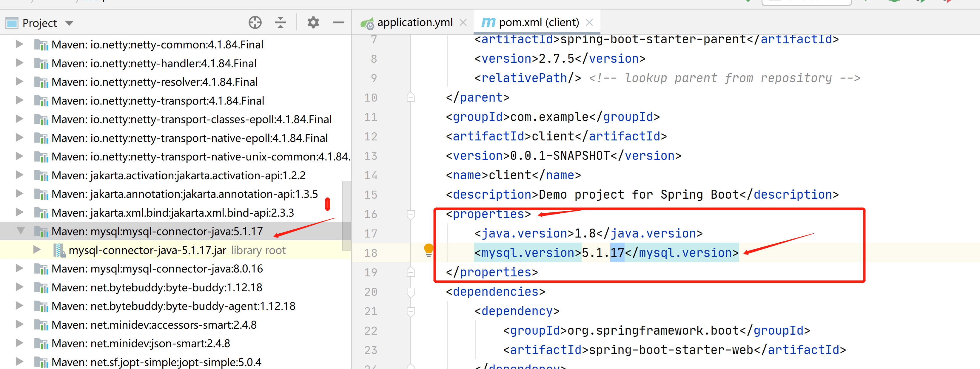Toggle the fold marker at the dependencies tag on line 20
This screenshot has width=980, height=369.
(x=411, y=292)
